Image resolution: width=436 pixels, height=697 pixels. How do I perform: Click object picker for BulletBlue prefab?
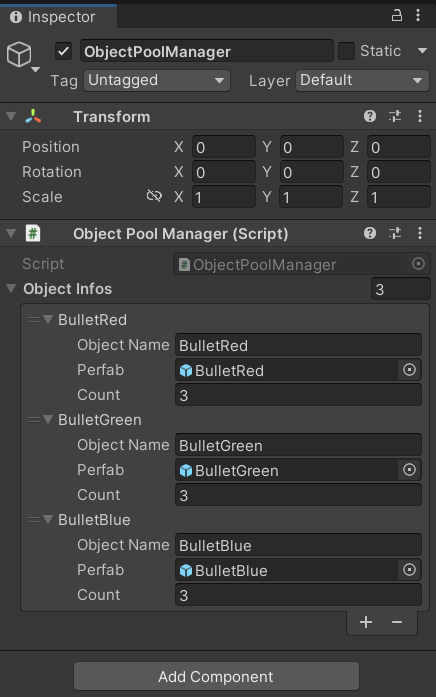[x=409, y=570]
